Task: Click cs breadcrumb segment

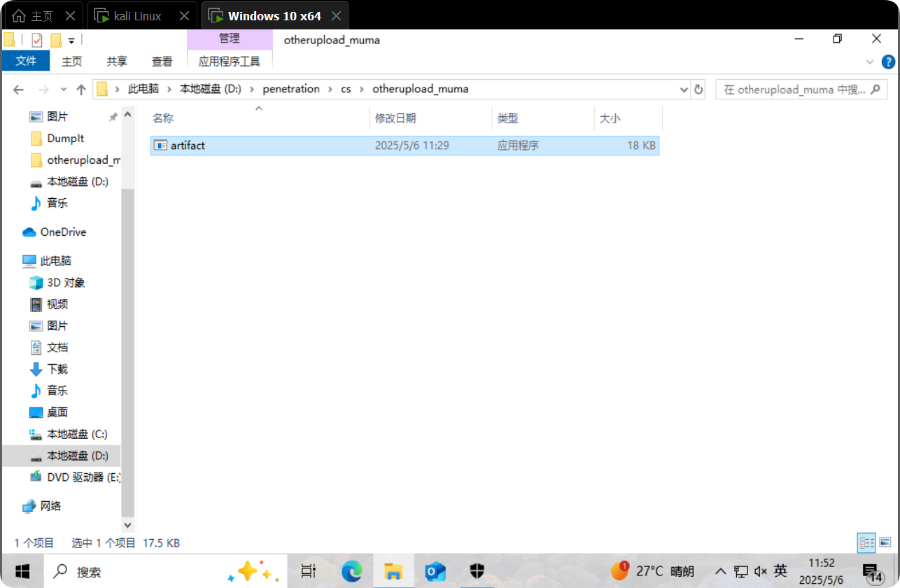Action: [x=346, y=89]
